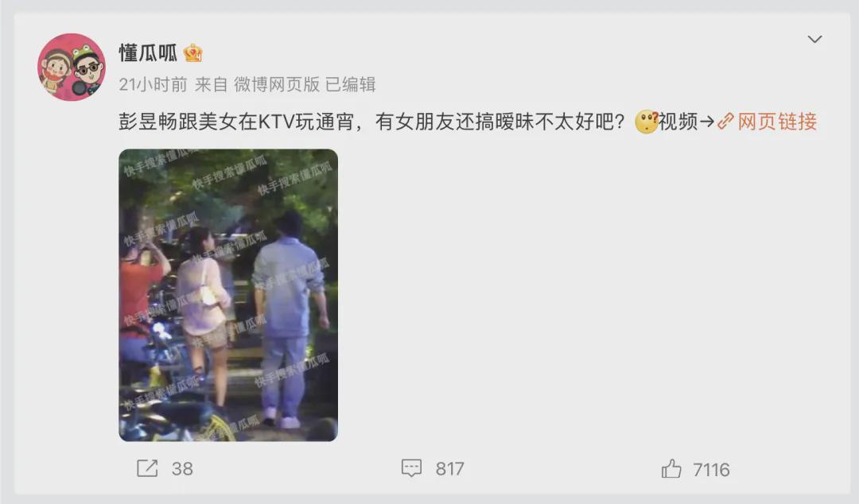Open the 懂瓜呱 profile avatar
Viewport: 859px width, 504px height.
click(72, 67)
